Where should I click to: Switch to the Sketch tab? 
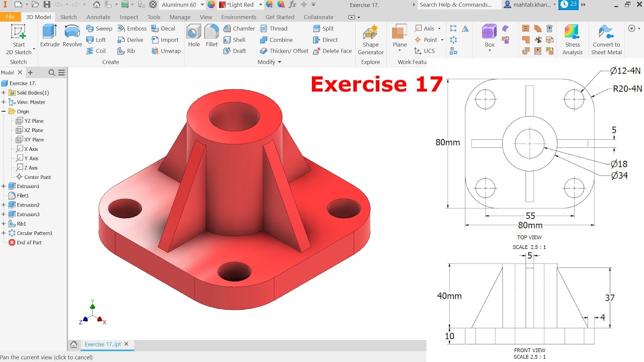(69, 17)
